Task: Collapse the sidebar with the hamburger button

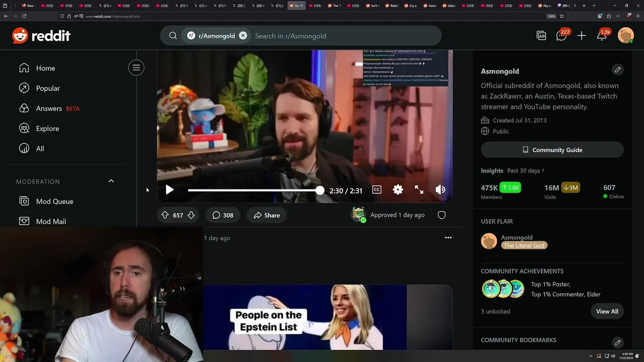Action: point(136,68)
